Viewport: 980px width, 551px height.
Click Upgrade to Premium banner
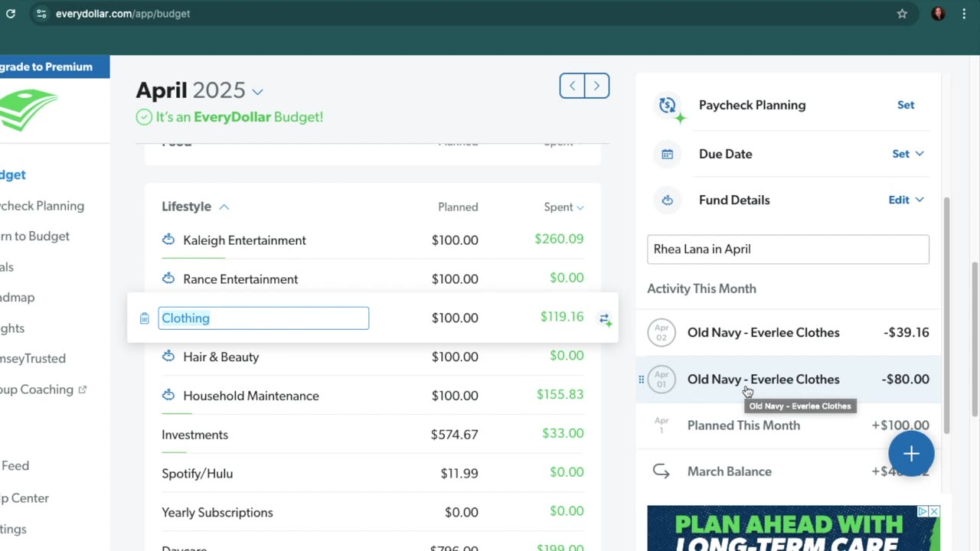(54, 67)
